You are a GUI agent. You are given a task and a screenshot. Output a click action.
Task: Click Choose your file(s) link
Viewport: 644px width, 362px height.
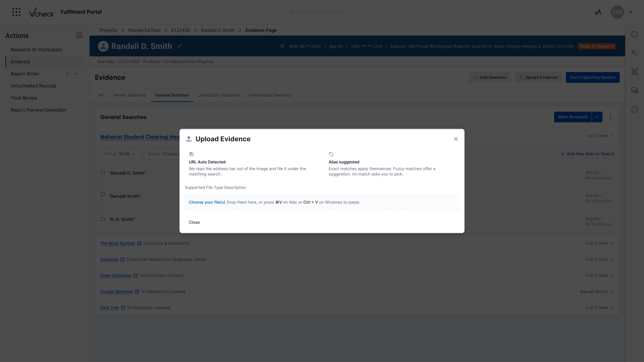click(x=207, y=202)
